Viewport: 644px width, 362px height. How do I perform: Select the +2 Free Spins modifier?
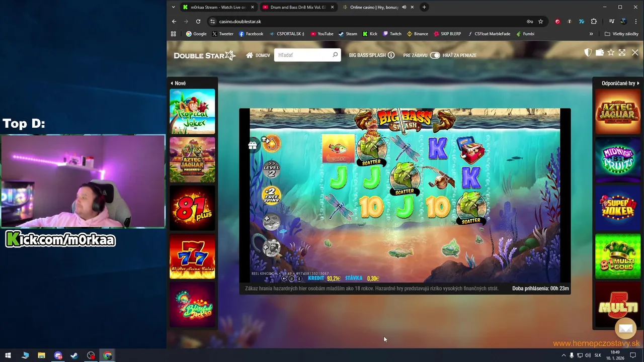point(271,195)
